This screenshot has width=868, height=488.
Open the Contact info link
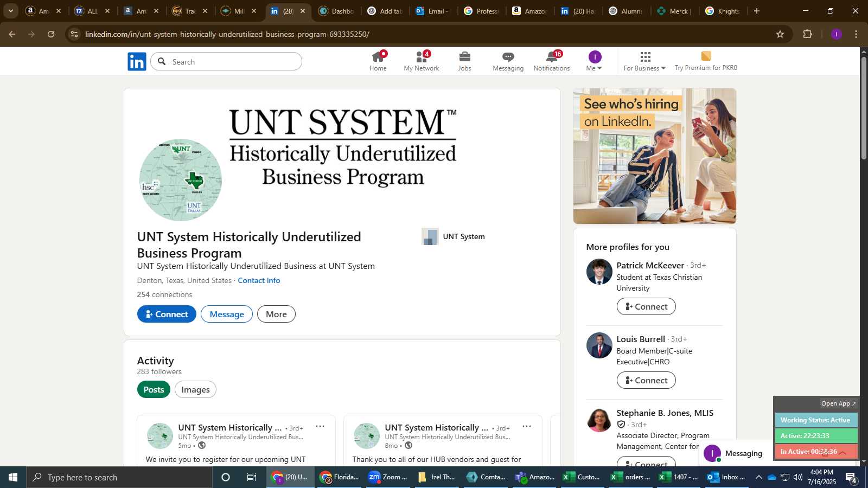coord(259,280)
